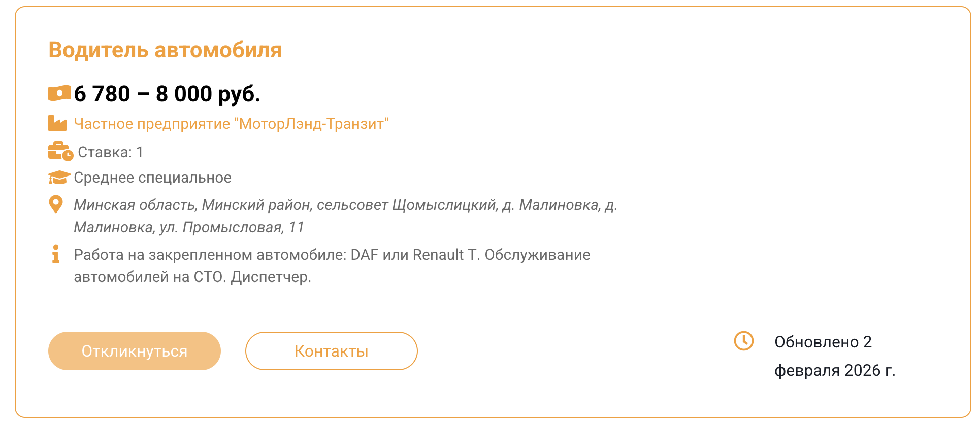The image size is (980, 423).
Task: Click the address line starting 'Минская область'
Action: pos(345,205)
